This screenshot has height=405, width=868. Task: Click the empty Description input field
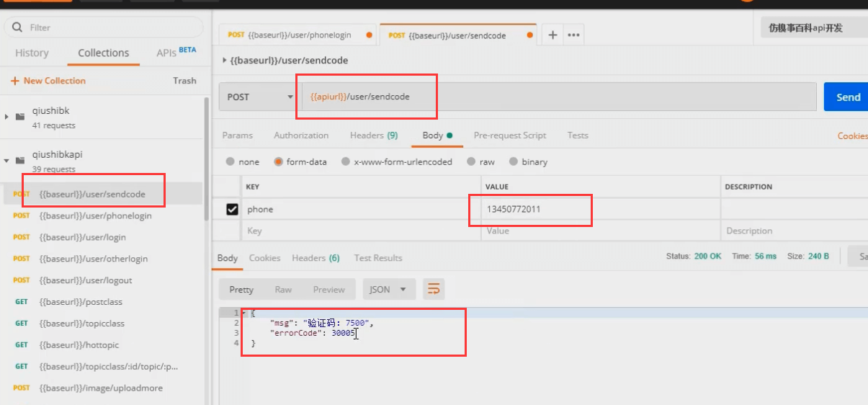795,231
